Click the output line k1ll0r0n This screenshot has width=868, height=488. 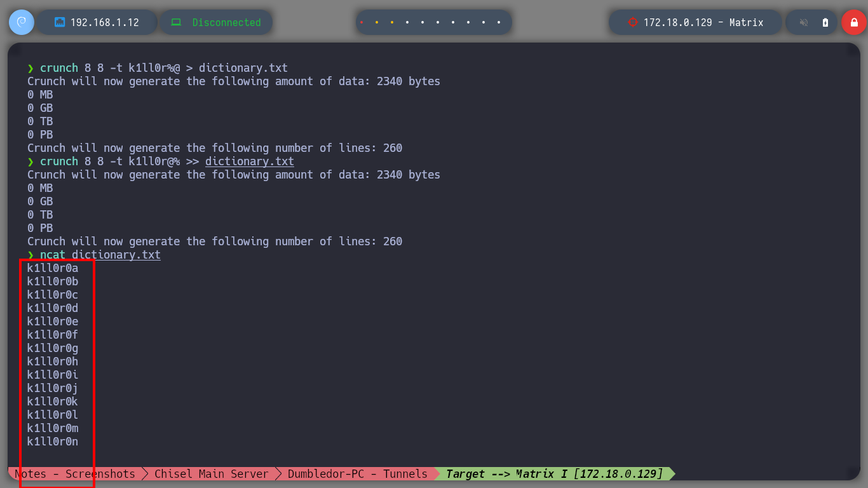pos(53,442)
